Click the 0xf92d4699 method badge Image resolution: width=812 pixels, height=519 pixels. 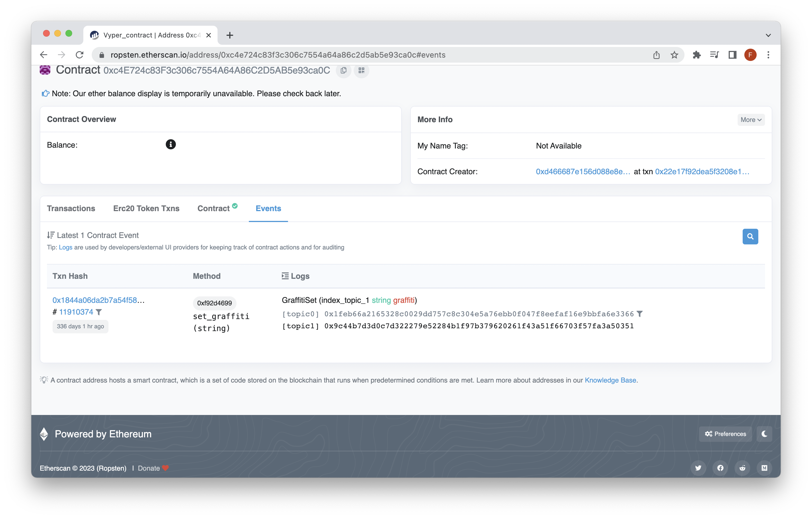[x=214, y=303]
